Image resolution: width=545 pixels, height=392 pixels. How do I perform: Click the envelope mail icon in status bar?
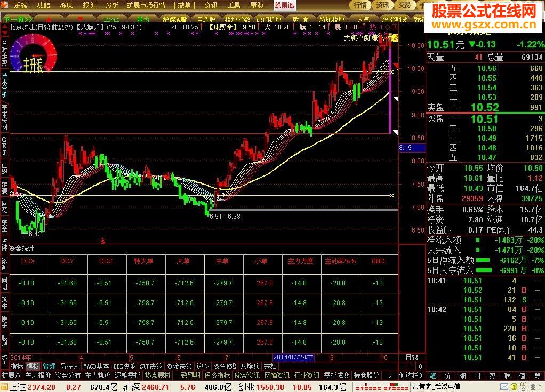coord(504,387)
